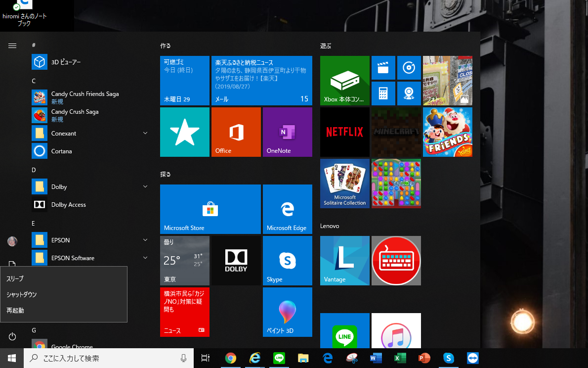The height and width of the screenshot is (368, 588).
Task: Click the 遊ぶ tile group header
Action: pyautogui.click(x=326, y=46)
